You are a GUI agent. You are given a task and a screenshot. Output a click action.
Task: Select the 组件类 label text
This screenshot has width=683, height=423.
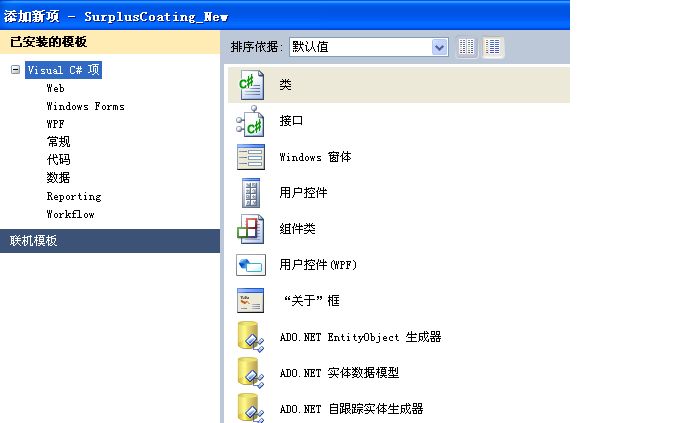pos(297,229)
